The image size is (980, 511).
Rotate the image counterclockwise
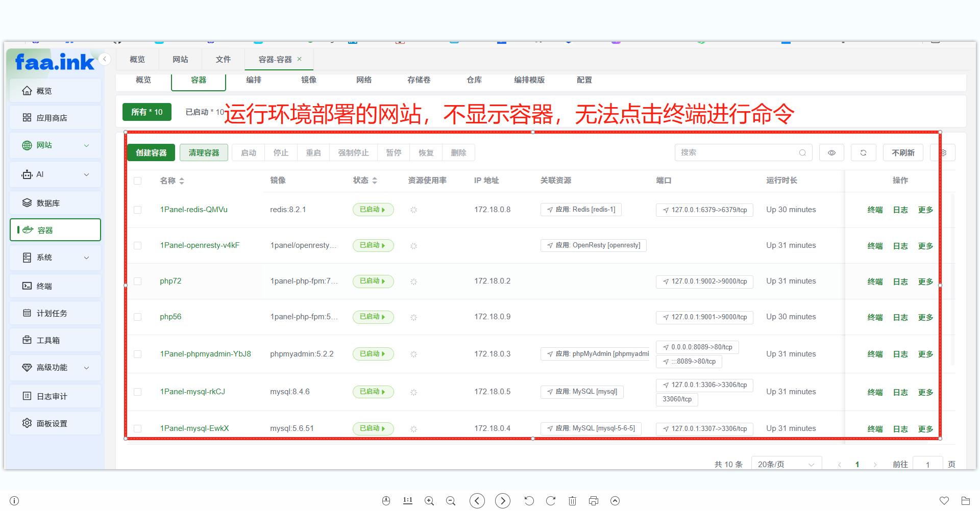tap(529, 501)
